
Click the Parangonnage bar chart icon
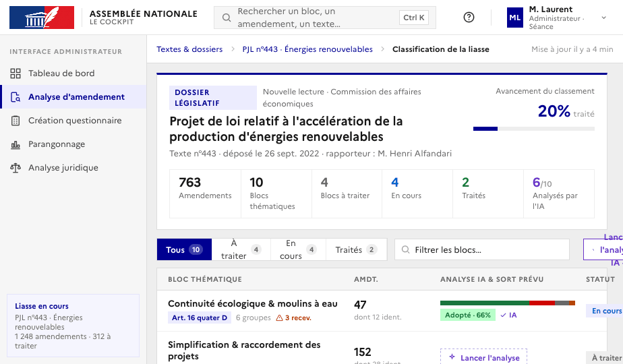point(16,144)
